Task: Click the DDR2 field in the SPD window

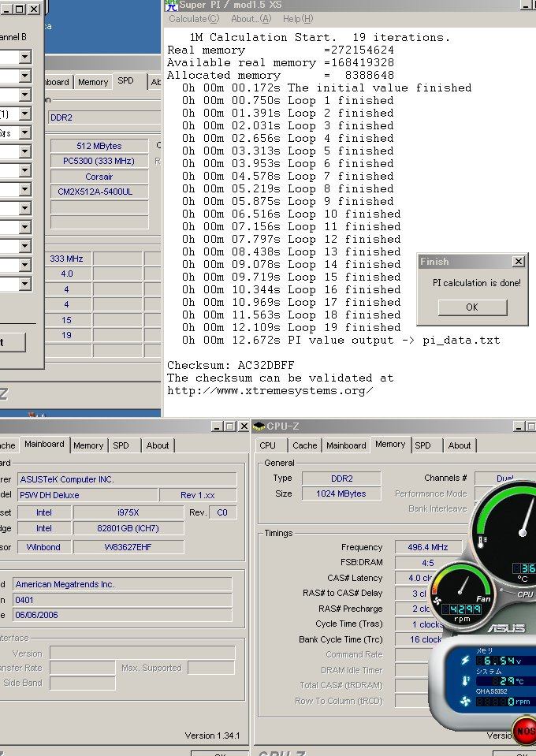Action: point(104,117)
